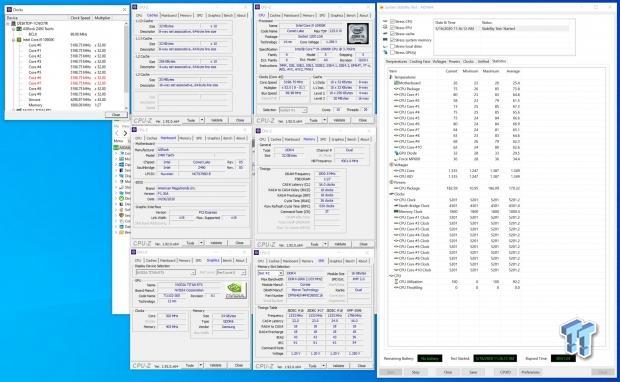The width and height of the screenshot is (620, 382).
Task: Click the Intel Core i9 logo in CPU-Z
Action: [358, 33]
